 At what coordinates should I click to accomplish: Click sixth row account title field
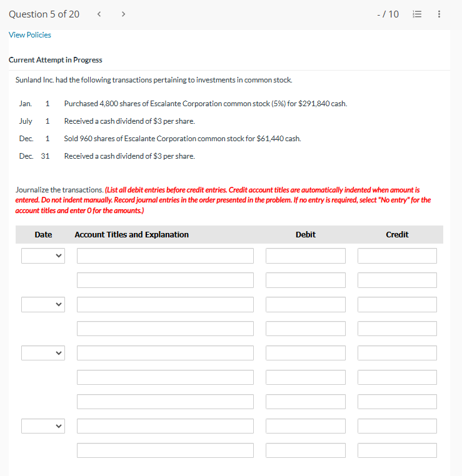[x=165, y=377]
